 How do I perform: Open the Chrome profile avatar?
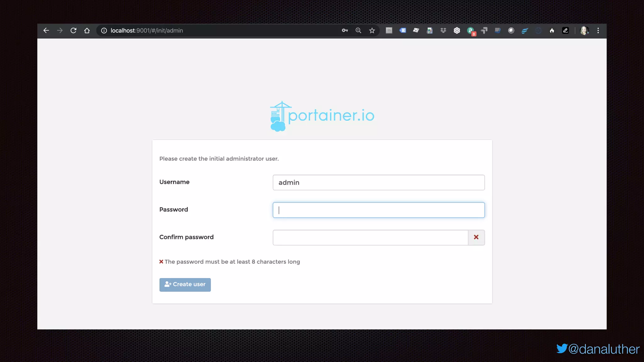pyautogui.click(x=584, y=30)
